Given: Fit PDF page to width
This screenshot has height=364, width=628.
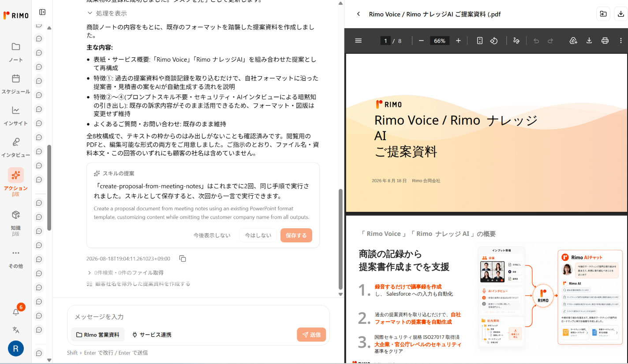Looking at the screenshot, I should tap(480, 41).
